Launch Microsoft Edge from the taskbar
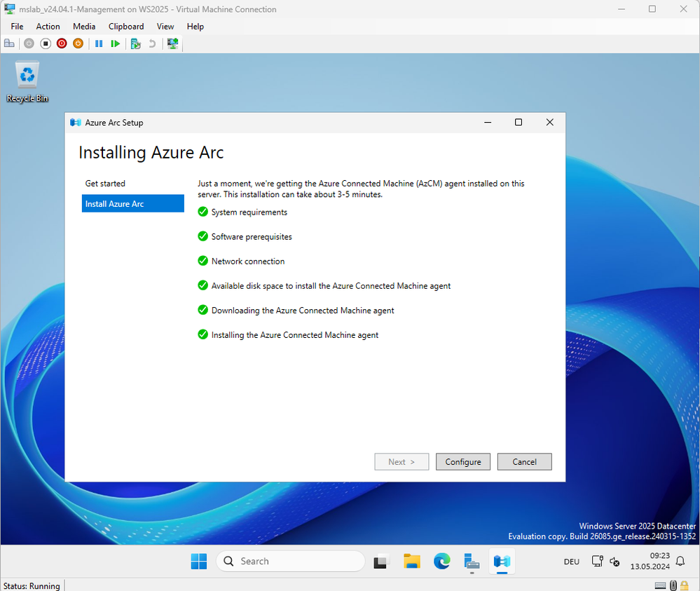The image size is (700, 591). (441, 561)
